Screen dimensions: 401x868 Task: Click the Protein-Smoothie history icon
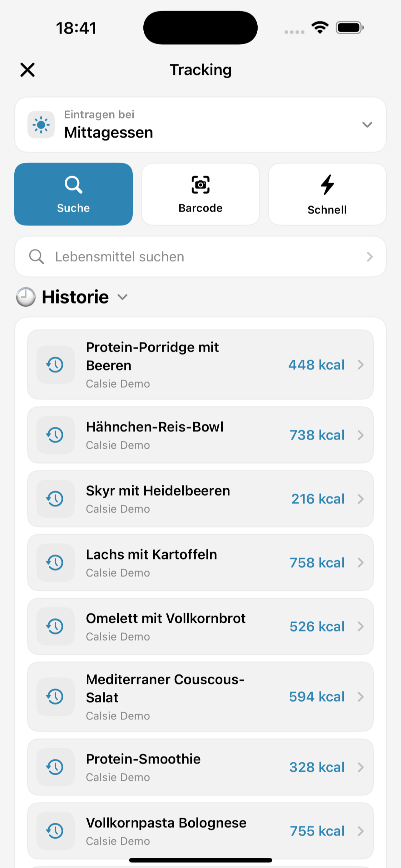[x=55, y=767]
